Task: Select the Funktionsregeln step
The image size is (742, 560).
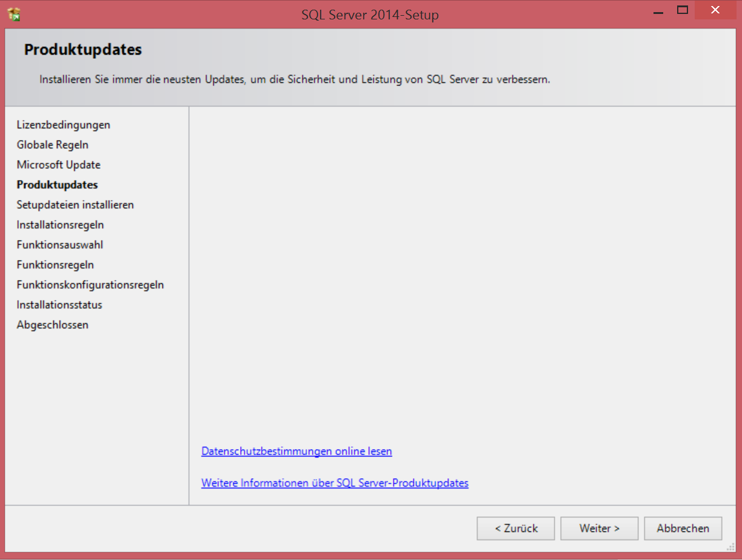Action: [x=55, y=265]
